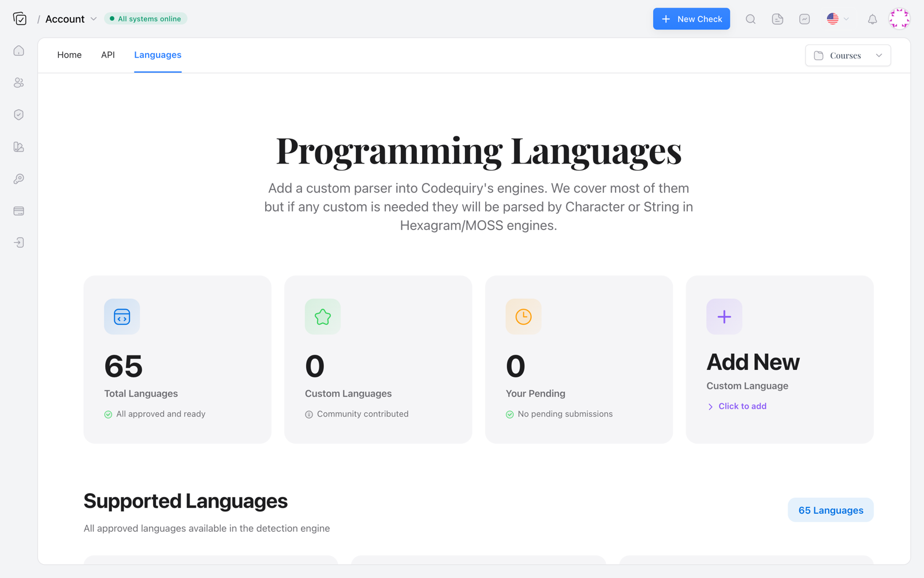Click the number 65 on first card
Screen dimensions: 924x578
pyautogui.click(x=124, y=366)
